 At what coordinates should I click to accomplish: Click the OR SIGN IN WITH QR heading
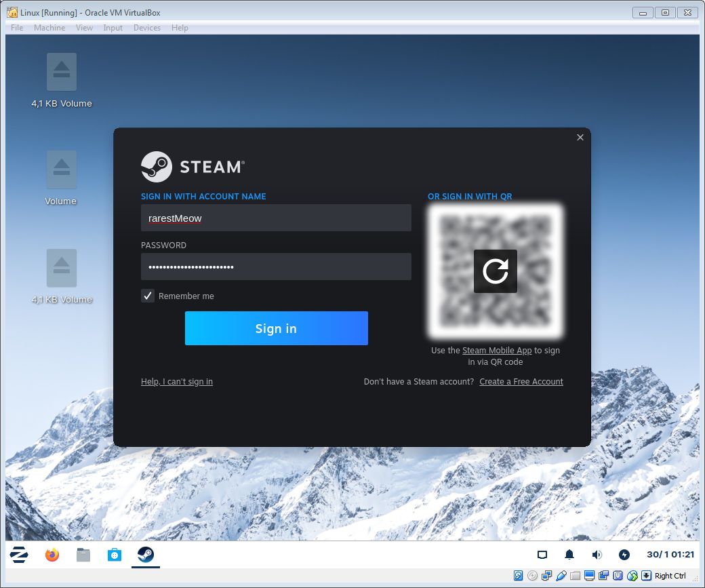click(470, 196)
